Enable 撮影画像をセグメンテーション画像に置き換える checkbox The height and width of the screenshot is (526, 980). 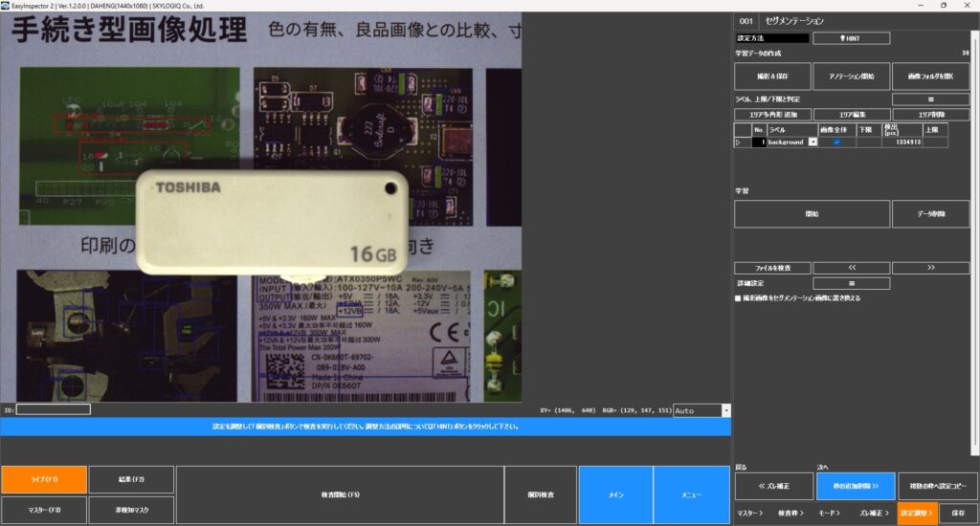click(x=738, y=298)
